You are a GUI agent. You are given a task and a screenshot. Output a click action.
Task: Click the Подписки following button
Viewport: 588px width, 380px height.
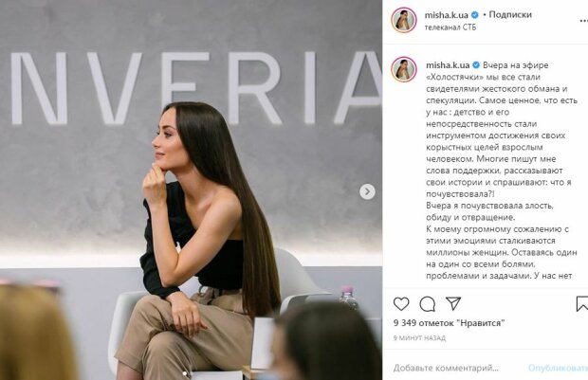point(510,15)
